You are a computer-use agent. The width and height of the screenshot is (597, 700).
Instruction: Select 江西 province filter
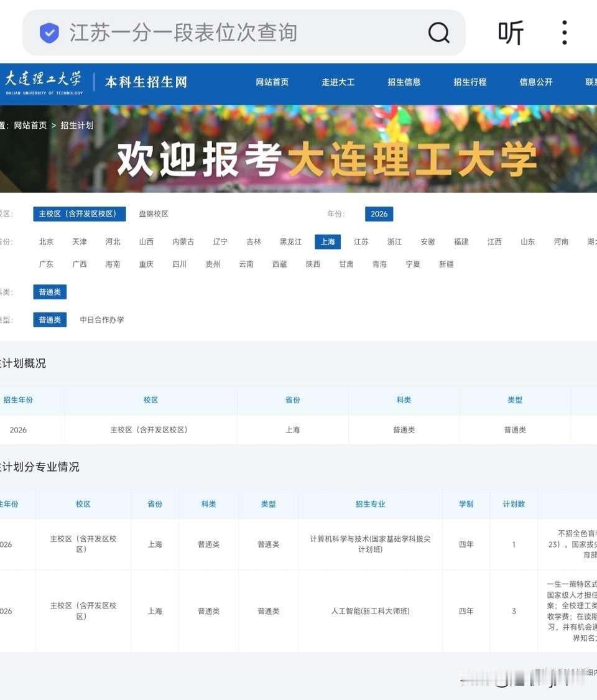point(494,241)
